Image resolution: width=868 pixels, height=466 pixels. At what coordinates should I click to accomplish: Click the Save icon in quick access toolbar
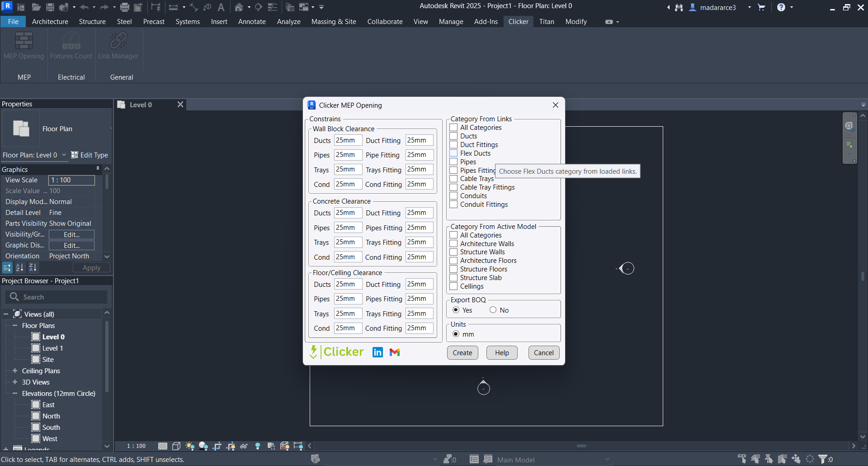(x=50, y=7)
